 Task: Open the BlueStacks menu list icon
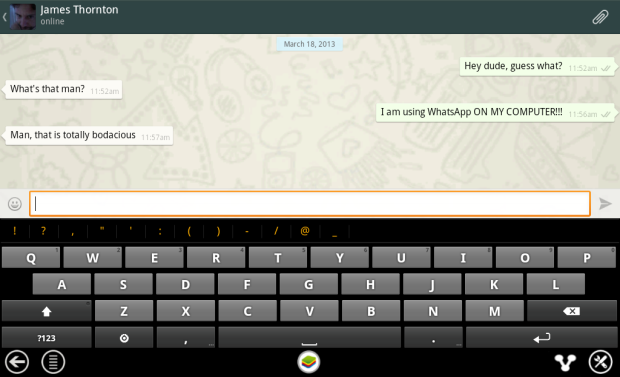click(53, 362)
